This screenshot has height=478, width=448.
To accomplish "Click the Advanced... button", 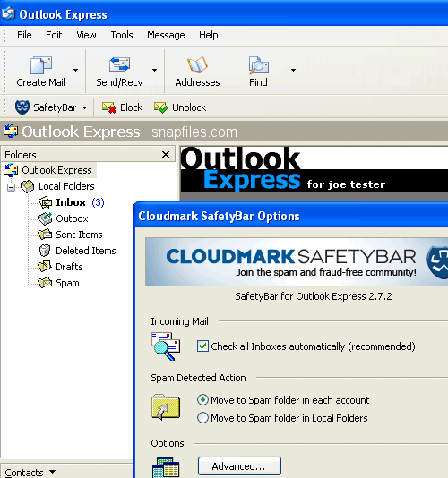I will 239,466.
